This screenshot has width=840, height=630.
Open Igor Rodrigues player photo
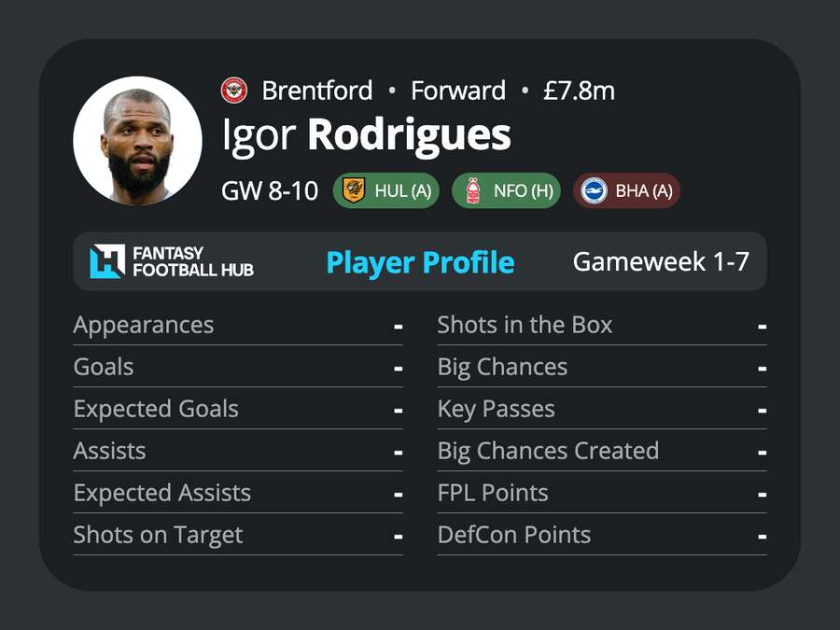(138, 141)
